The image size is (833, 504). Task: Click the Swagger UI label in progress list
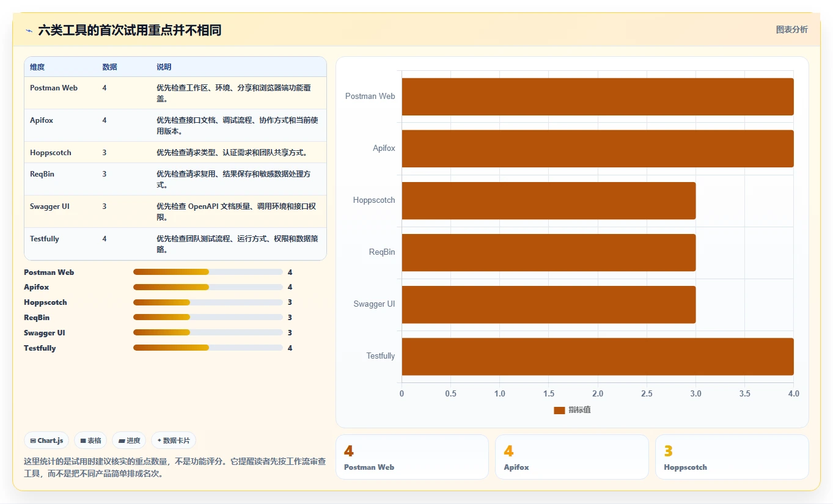[x=44, y=333]
